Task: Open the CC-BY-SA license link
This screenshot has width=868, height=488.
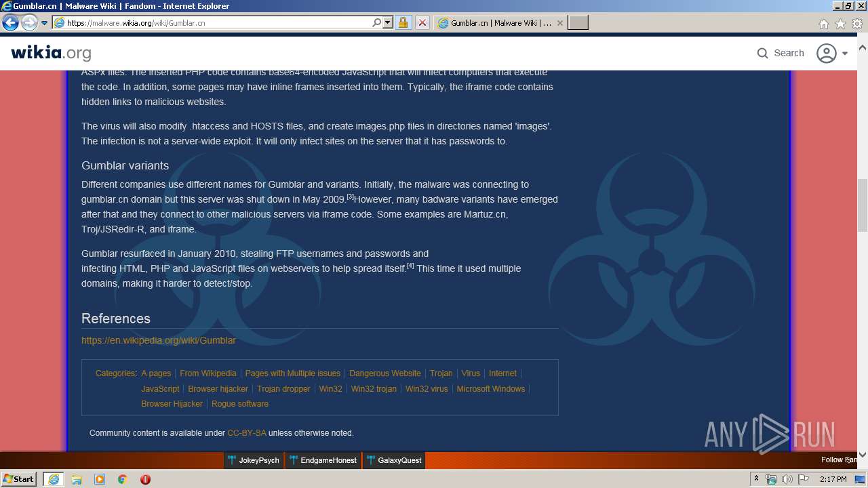Action: pyautogui.click(x=247, y=433)
